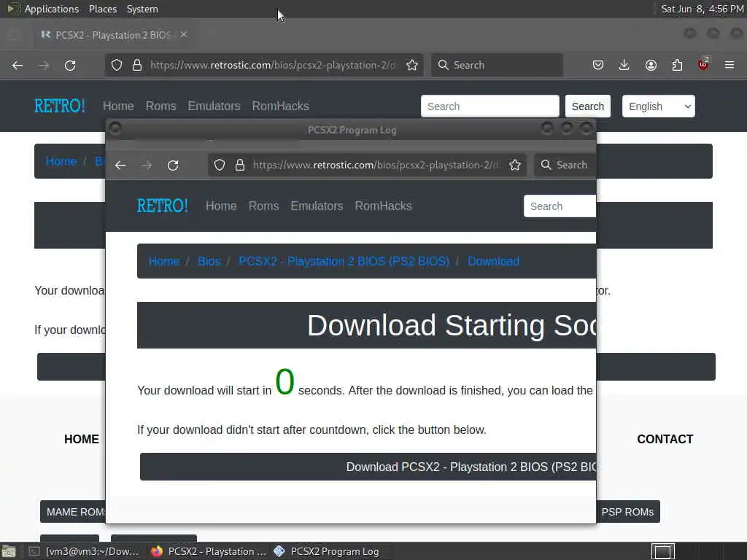Reload the page in the main Firefox window
Image resolution: width=747 pixels, height=560 pixels.
70,65
